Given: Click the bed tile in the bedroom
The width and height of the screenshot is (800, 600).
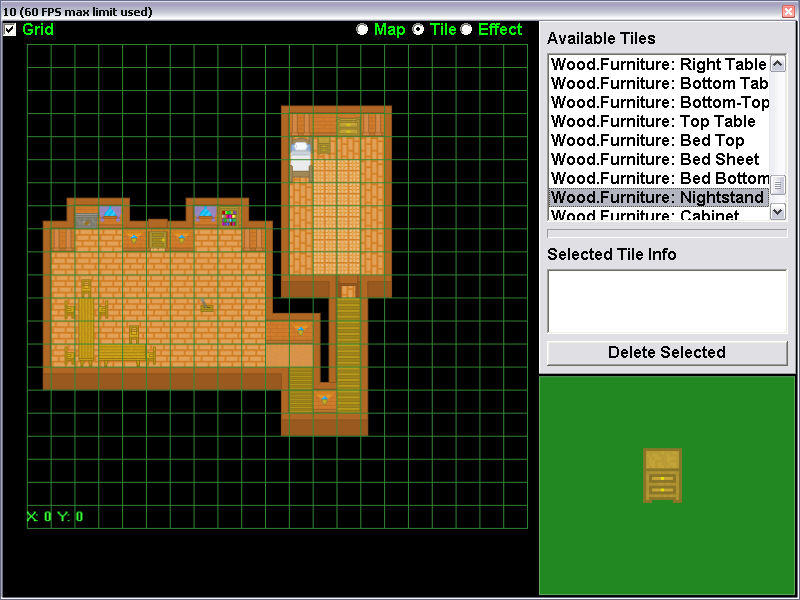Looking at the screenshot, I should (x=301, y=159).
